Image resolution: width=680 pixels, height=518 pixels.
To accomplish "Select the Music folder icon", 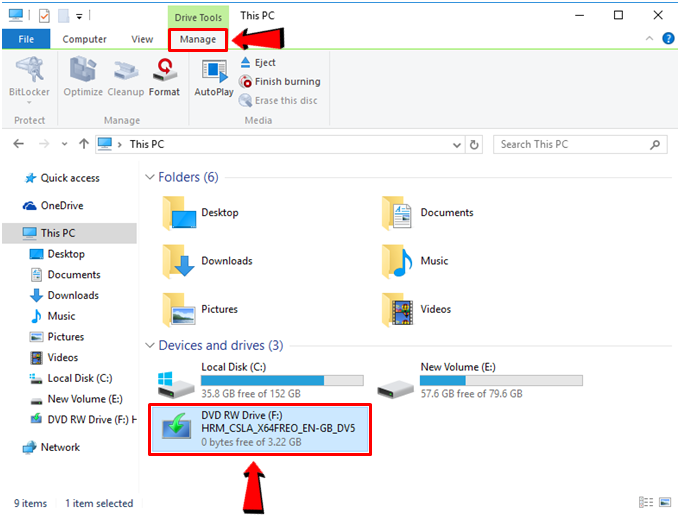I will (x=397, y=261).
